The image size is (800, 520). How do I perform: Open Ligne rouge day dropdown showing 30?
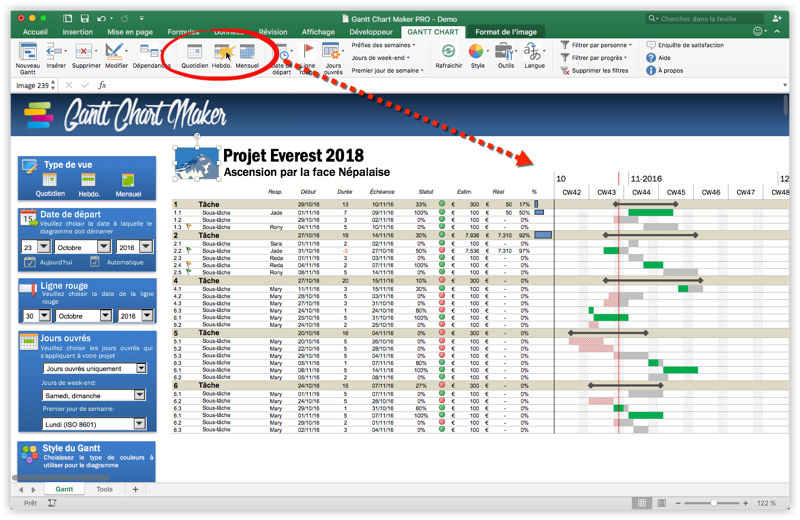click(45, 316)
